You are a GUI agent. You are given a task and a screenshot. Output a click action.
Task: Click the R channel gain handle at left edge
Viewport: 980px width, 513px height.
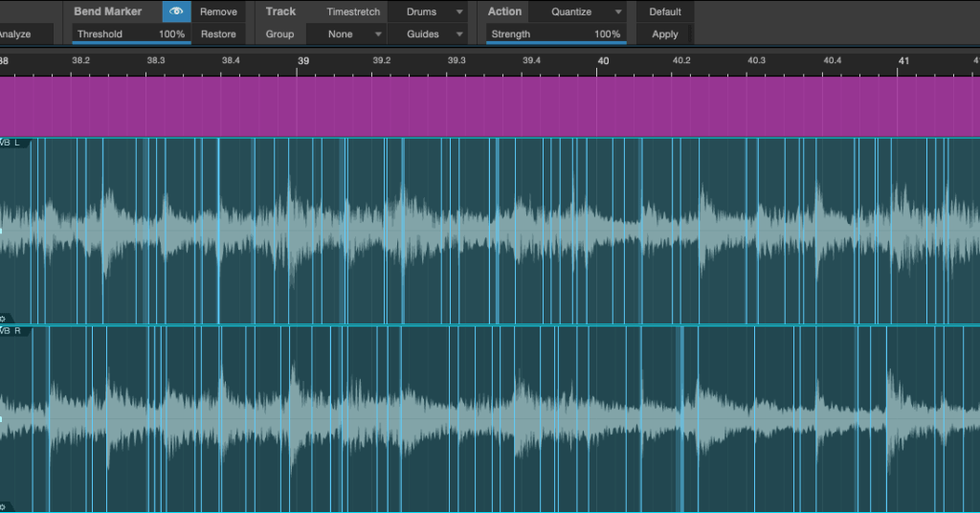(2, 419)
